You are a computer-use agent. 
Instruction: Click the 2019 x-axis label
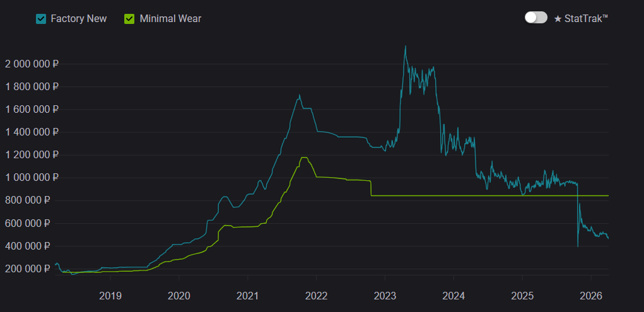(110, 295)
